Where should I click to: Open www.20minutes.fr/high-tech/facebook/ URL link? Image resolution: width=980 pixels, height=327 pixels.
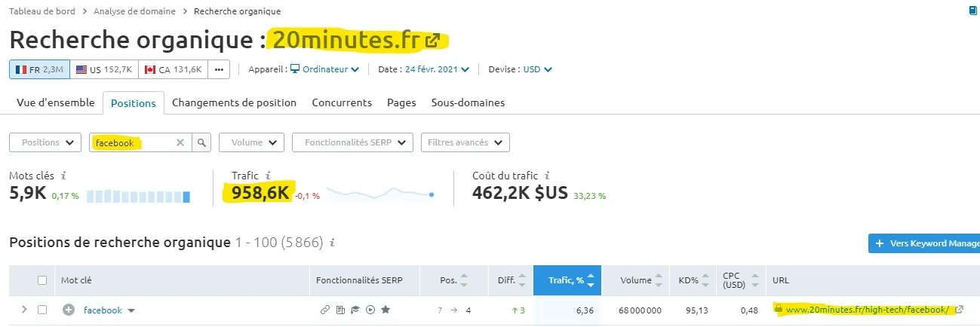pos(868,310)
